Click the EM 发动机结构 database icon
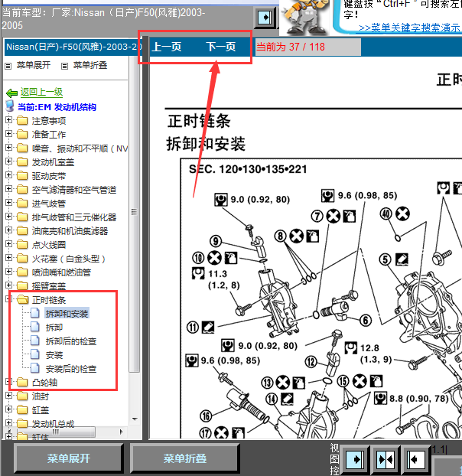The width and height of the screenshot is (462, 476). pos(10,106)
